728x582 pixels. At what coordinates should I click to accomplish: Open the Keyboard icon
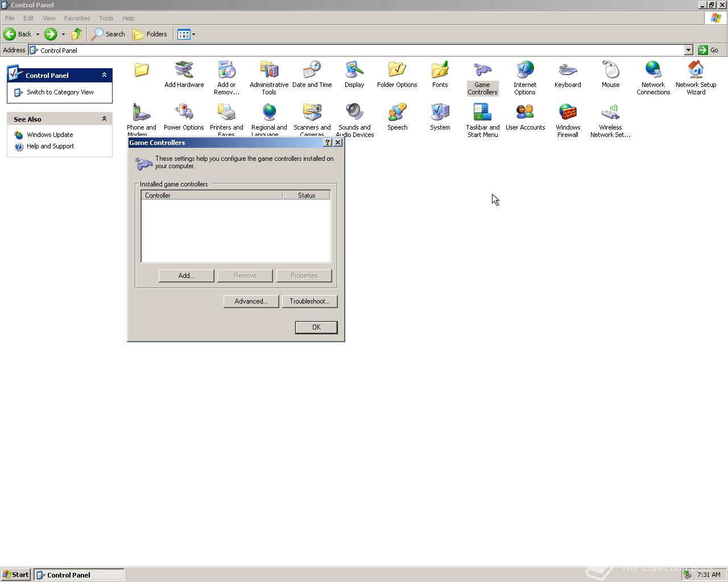point(568,74)
